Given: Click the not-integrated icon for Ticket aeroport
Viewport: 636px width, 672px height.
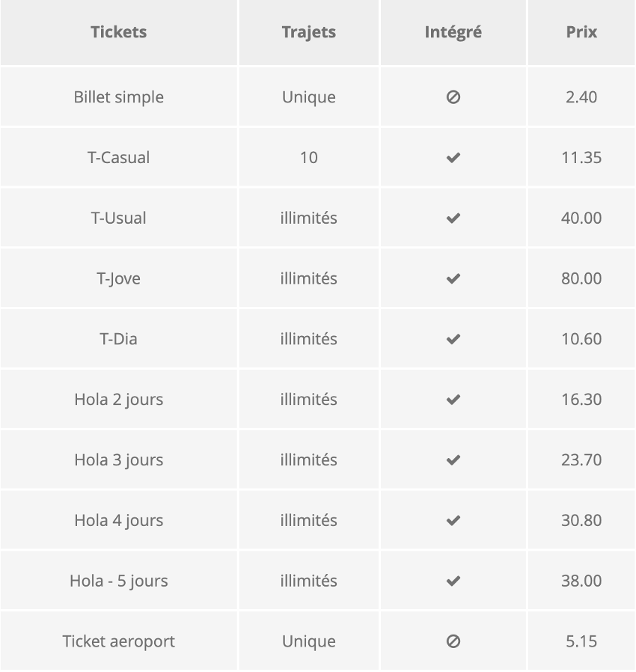Looking at the screenshot, I should 453,641.
